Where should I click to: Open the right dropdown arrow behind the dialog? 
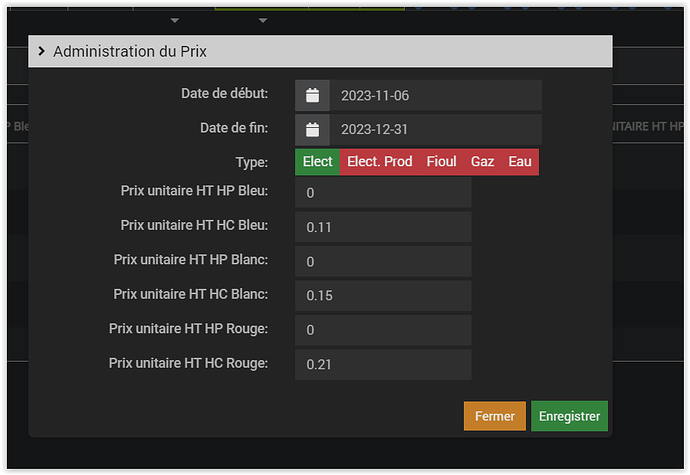click(x=262, y=20)
